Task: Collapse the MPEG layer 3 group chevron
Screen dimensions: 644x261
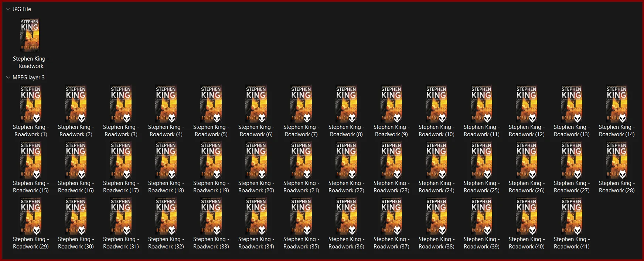Action: tap(8, 78)
